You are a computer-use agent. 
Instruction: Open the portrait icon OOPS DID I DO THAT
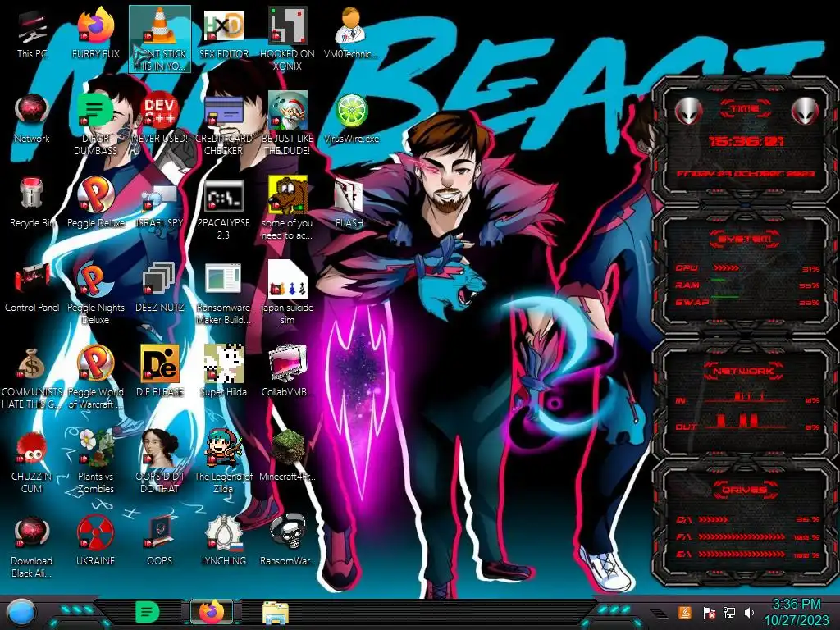160,448
